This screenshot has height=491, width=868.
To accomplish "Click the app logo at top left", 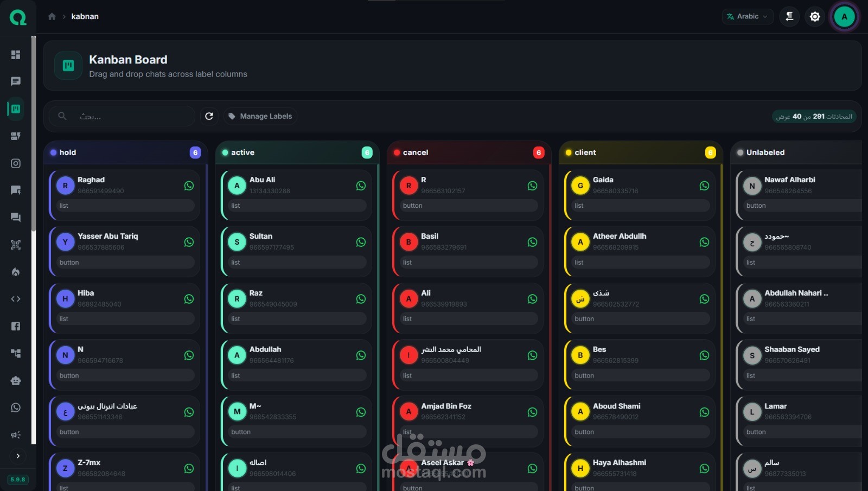I will click(18, 17).
